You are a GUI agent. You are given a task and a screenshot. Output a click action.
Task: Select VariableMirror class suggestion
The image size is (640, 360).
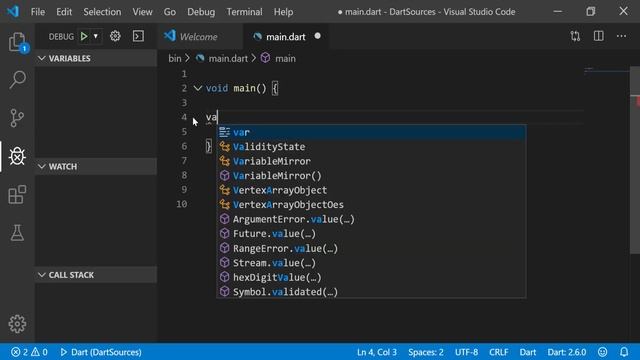[x=371, y=161]
